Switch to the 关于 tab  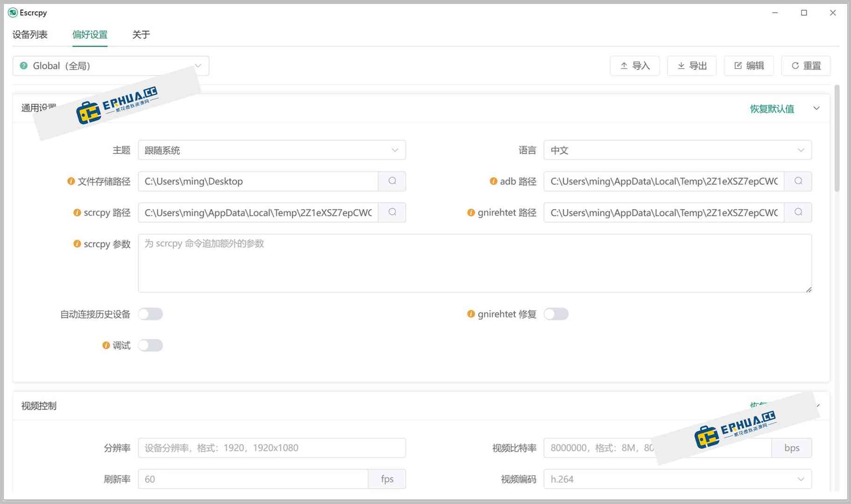141,35
